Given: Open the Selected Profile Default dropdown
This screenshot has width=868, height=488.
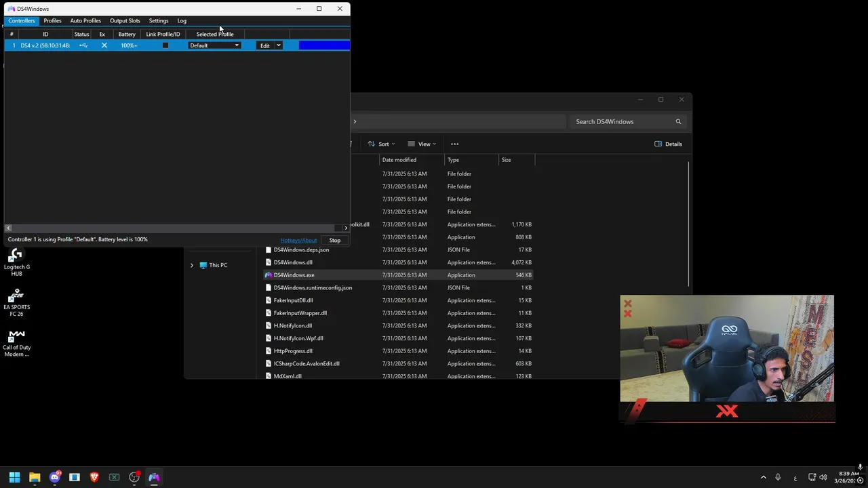Looking at the screenshot, I should coord(214,45).
